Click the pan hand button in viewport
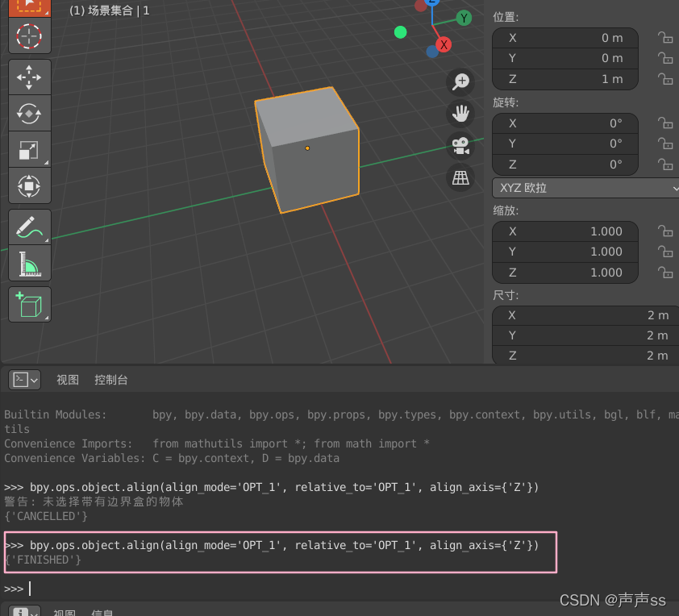 pyautogui.click(x=460, y=113)
